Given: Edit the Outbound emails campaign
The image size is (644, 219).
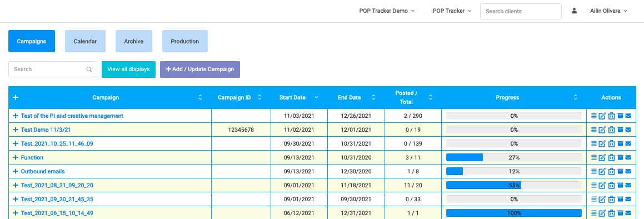Looking at the screenshot, I should (602, 172).
